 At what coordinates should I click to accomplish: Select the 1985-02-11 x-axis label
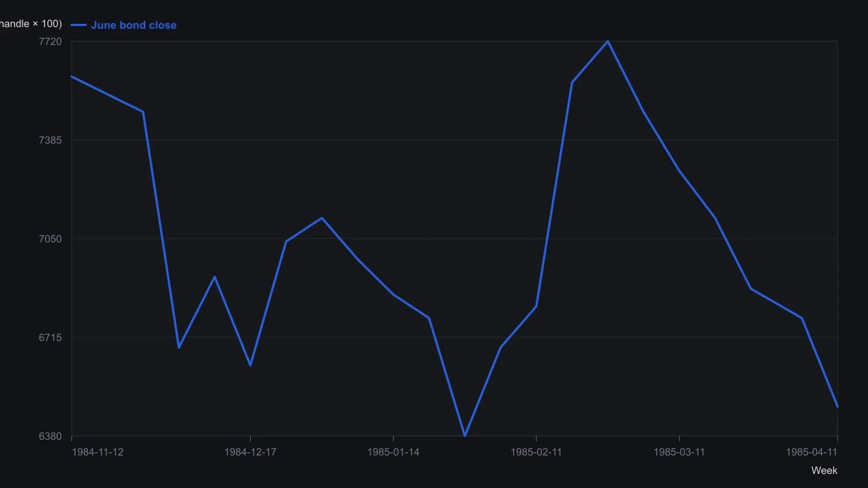click(536, 452)
